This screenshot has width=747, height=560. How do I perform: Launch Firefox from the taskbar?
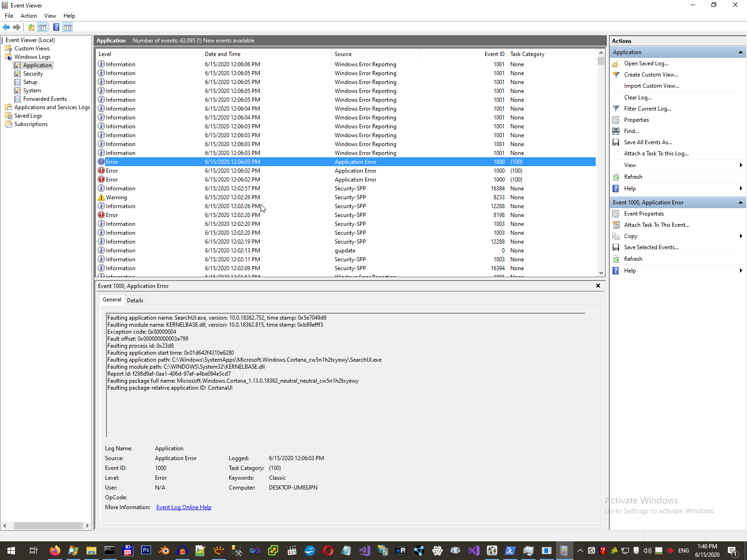(55, 551)
